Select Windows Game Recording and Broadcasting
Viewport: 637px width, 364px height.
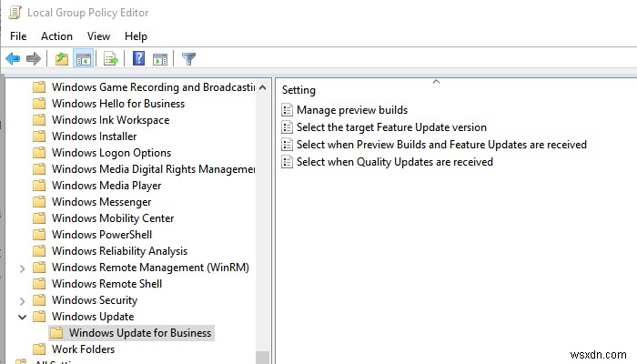[153, 87]
